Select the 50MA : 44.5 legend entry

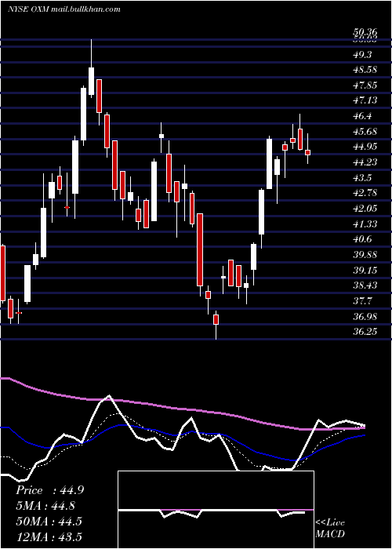(49, 521)
